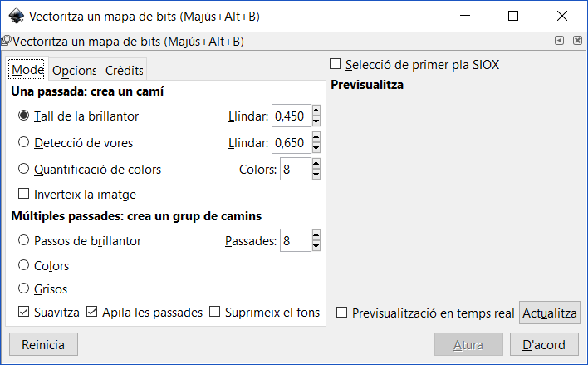Select Quantificació de colors radio option
Viewport: 588px width, 365px height.
[23, 169]
